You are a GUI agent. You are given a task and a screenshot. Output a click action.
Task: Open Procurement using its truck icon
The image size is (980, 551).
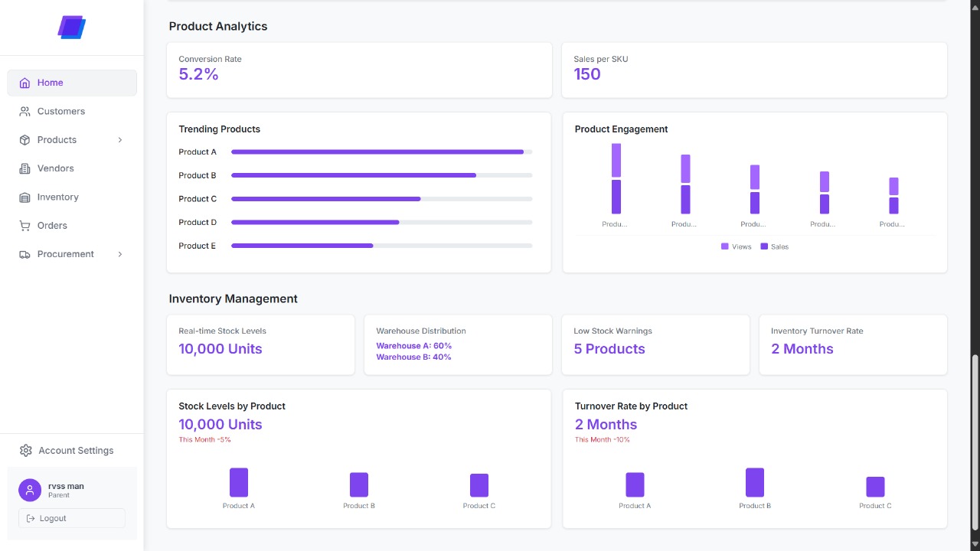(24, 253)
